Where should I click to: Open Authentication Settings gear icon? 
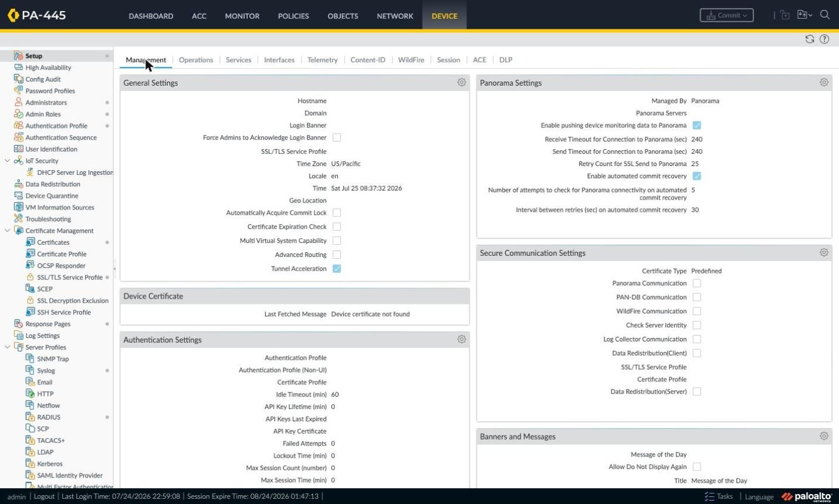pyautogui.click(x=462, y=340)
